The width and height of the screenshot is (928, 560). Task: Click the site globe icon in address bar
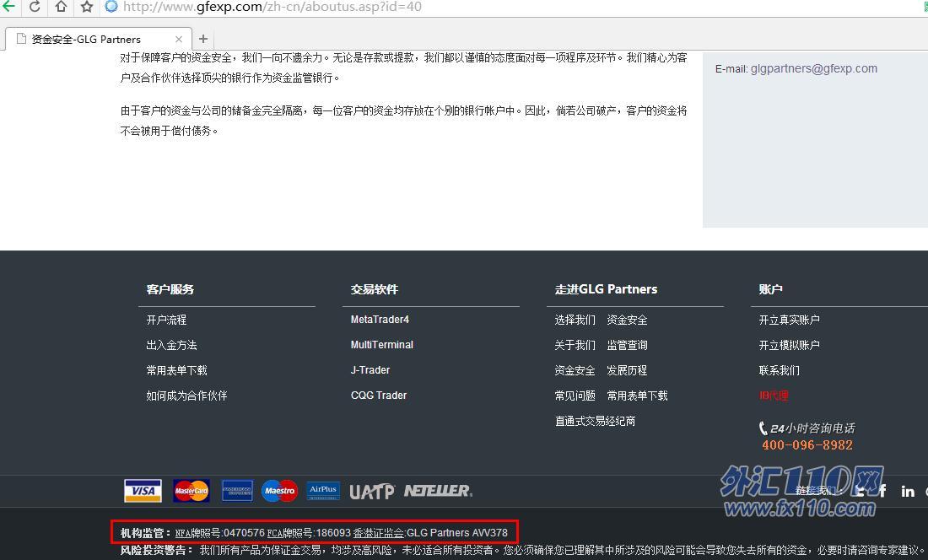tap(111, 7)
